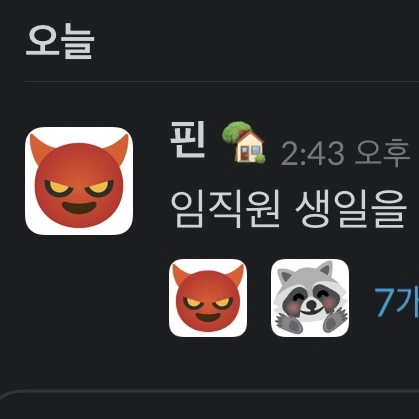Click the word 생일을 in the message

pos(351,210)
